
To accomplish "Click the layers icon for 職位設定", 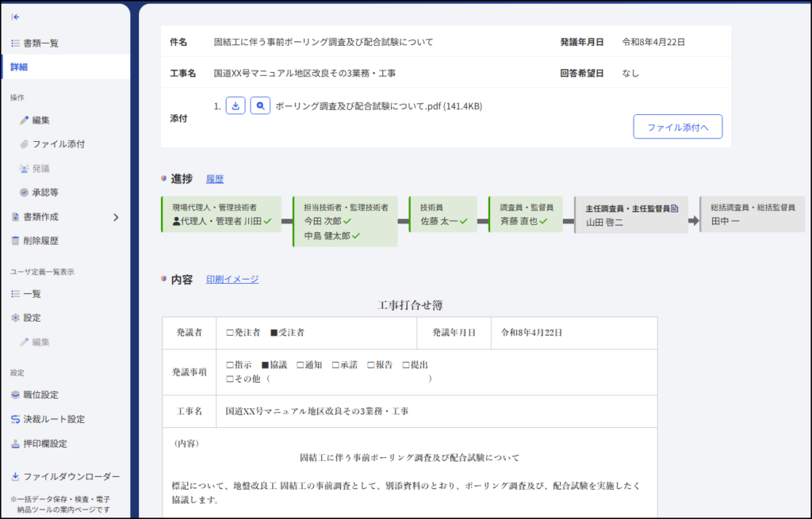I will (x=16, y=395).
